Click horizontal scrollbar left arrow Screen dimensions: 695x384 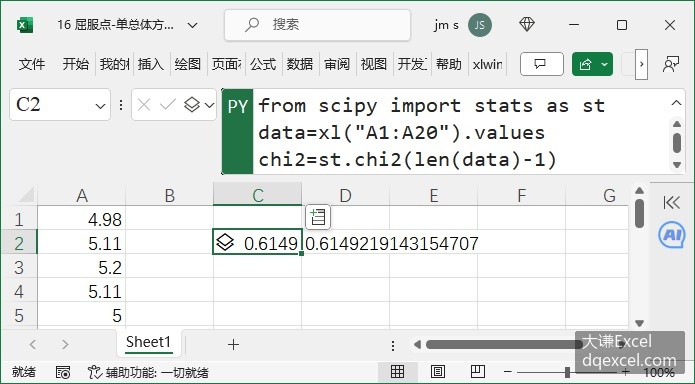[417, 344]
